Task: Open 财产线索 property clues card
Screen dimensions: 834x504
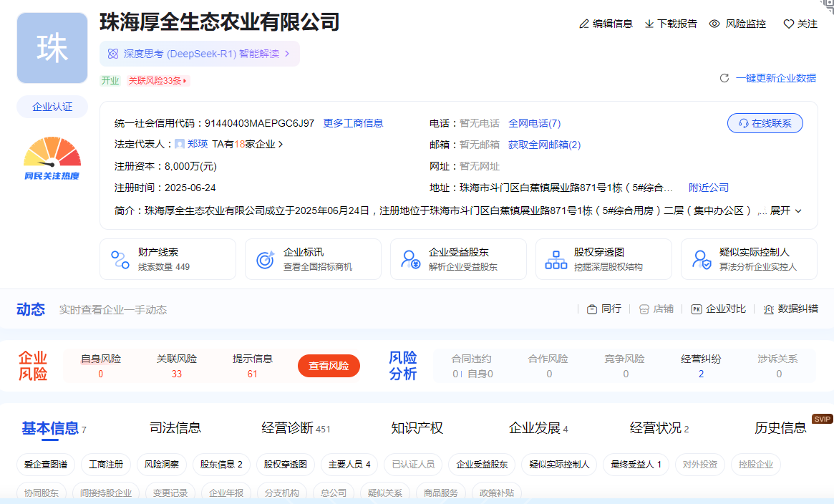Action: (168, 259)
